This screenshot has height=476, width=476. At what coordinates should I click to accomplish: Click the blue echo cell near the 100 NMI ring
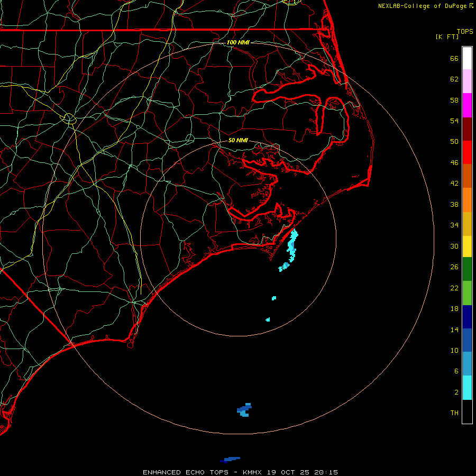(x=244, y=410)
